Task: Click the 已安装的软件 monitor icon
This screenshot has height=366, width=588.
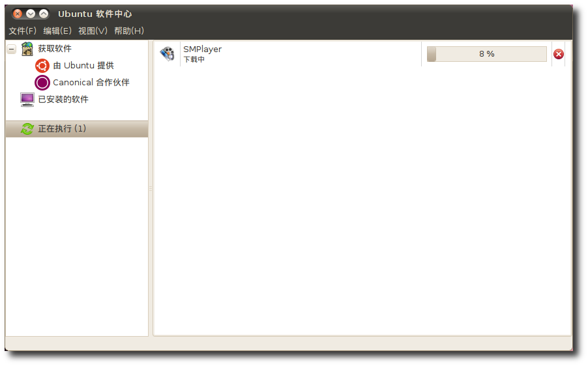Action: [x=27, y=100]
